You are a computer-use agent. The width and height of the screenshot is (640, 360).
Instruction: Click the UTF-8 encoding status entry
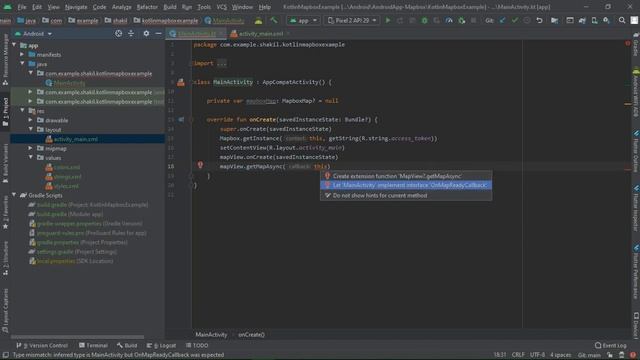point(537,355)
